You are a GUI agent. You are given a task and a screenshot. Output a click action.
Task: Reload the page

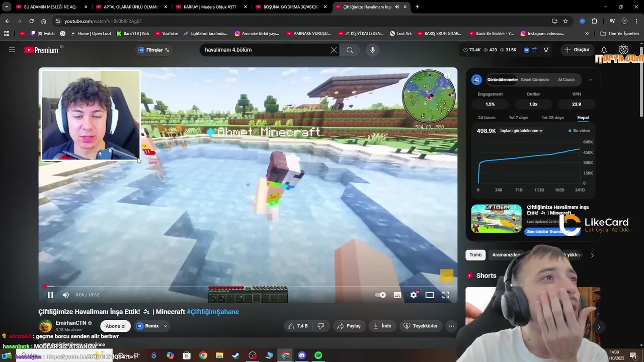[x=31, y=21]
